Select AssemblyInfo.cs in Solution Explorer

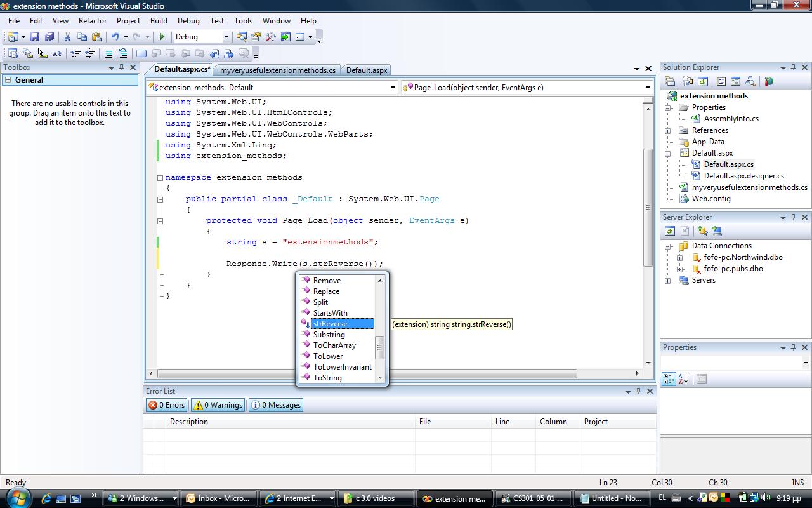click(x=731, y=119)
